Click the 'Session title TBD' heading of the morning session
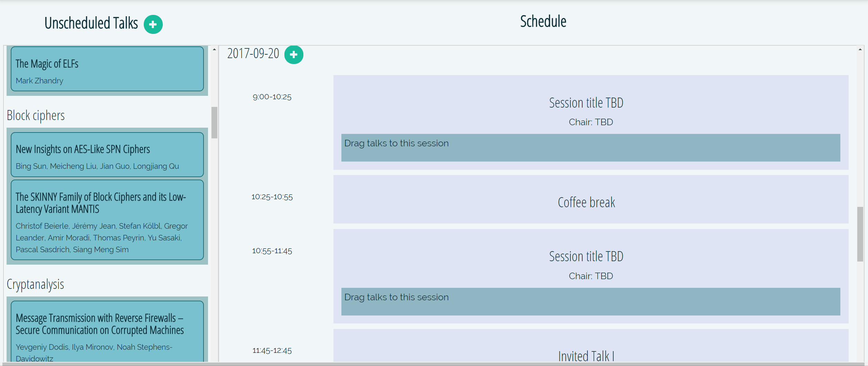 tap(586, 103)
